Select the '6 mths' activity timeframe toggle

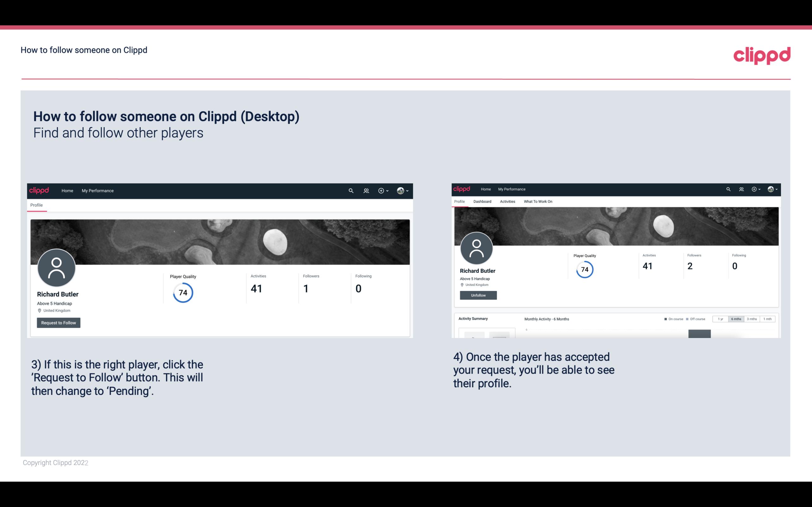point(736,318)
